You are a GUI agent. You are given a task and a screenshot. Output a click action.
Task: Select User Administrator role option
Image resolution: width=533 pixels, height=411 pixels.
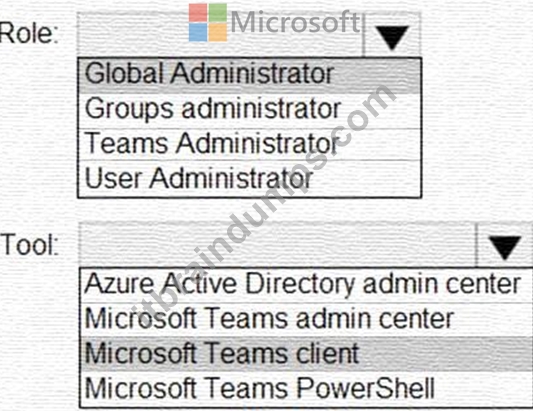pos(250,178)
